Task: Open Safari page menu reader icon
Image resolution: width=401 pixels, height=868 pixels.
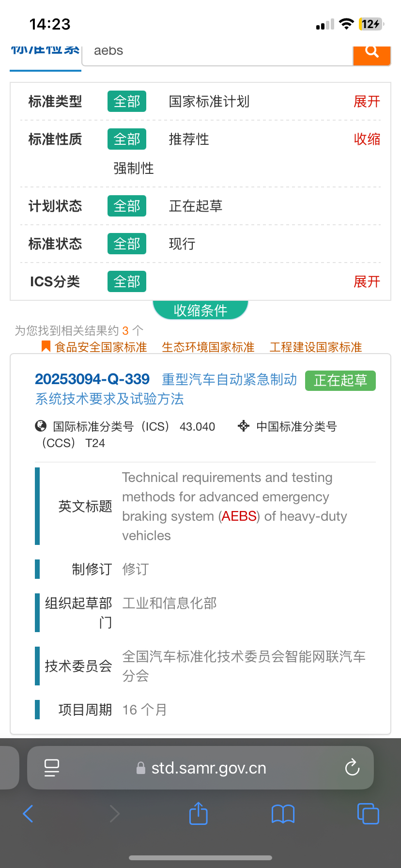Action: point(52,768)
